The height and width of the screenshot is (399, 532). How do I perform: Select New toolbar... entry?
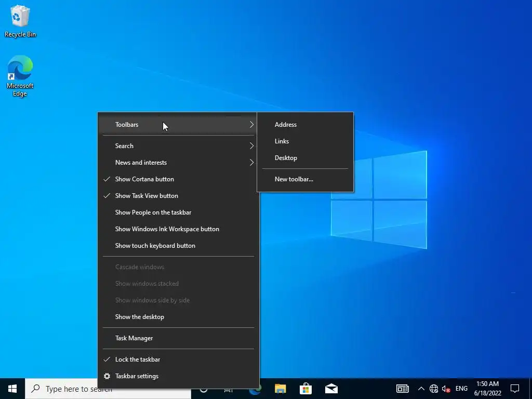305,179
